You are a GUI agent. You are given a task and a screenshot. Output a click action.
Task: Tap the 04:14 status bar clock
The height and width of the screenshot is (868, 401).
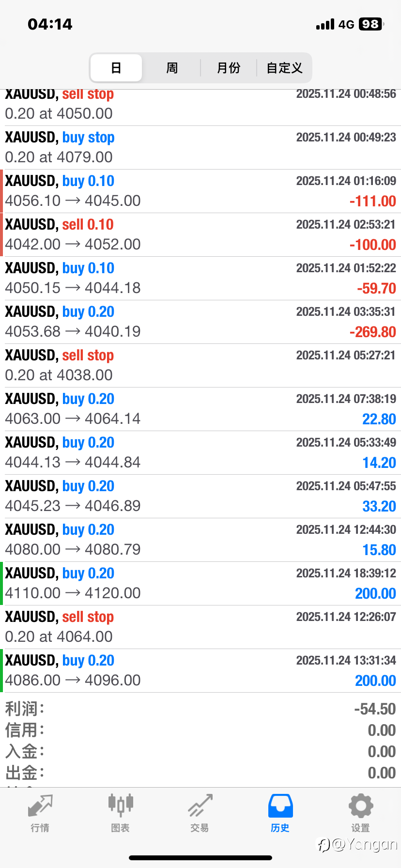click(50, 24)
